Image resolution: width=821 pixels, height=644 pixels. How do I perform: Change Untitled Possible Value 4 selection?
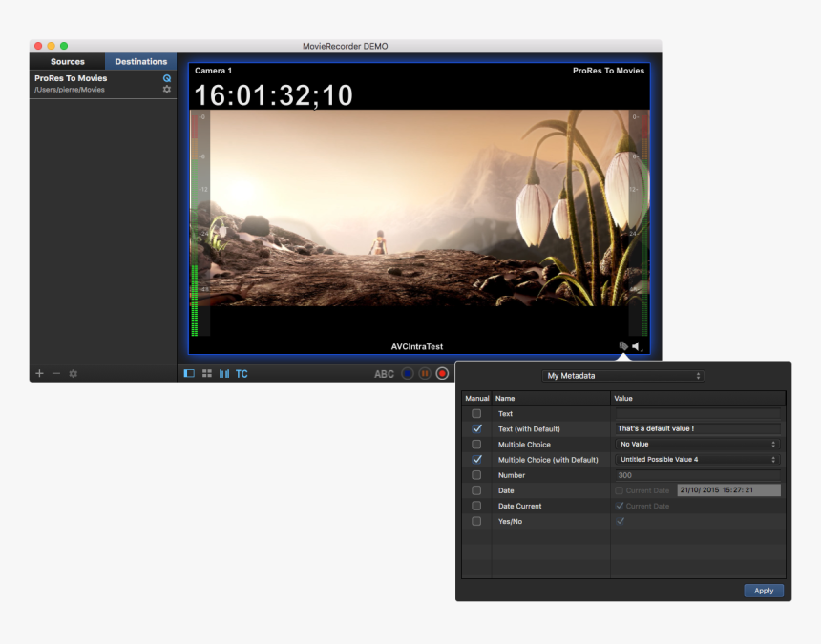pyautogui.click(x=697, y=459)
